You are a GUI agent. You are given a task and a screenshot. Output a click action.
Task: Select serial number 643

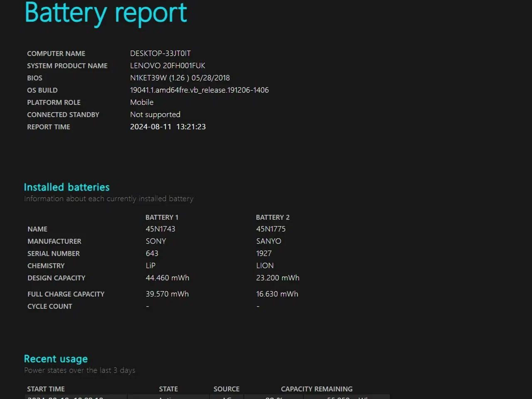[x=152, y=254]
